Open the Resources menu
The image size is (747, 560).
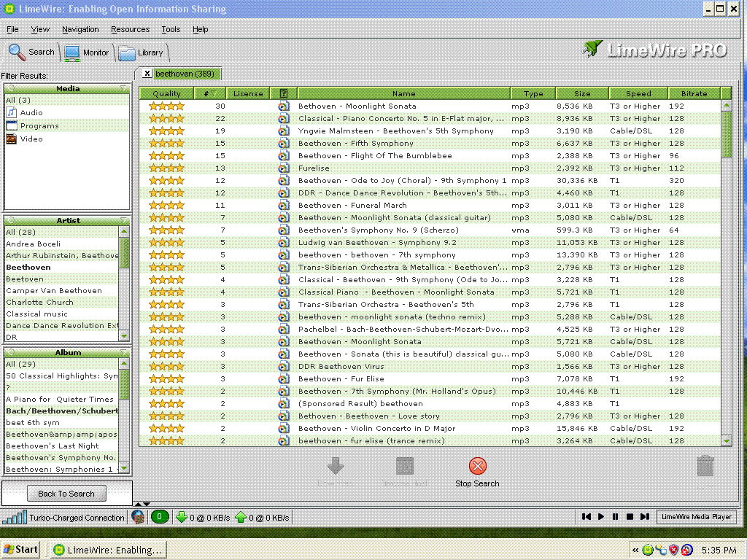click(130, 29)
